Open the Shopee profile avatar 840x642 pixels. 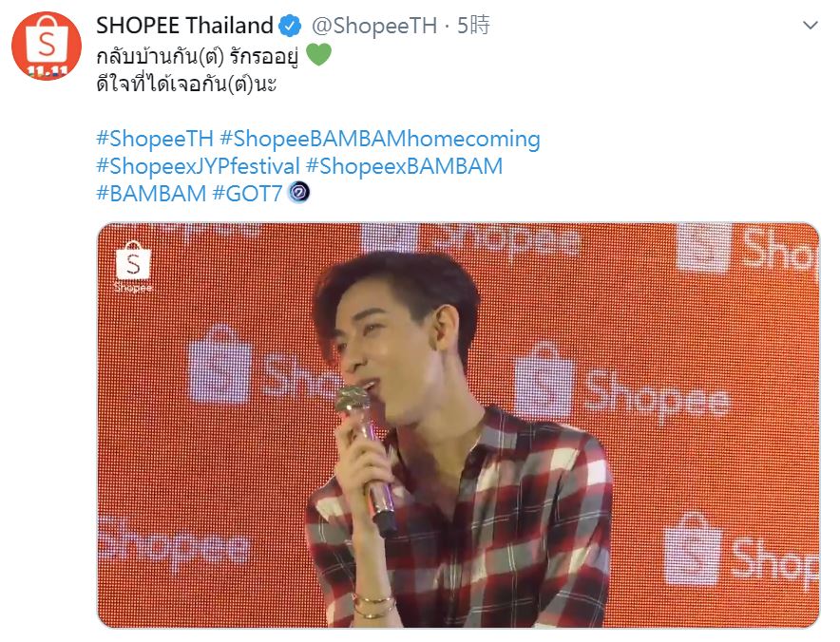tap(47, 46)
